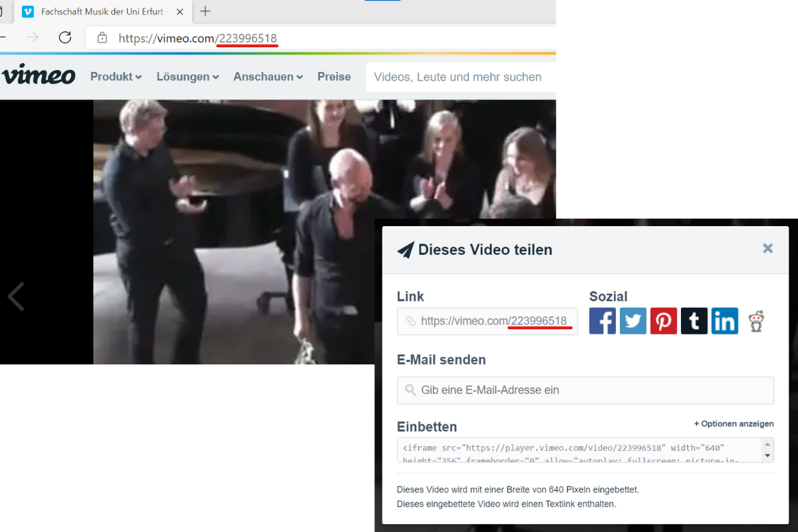Expand the Produkt dropdown menu
Viewport: 798px width, 532px height.
[116, 77]
